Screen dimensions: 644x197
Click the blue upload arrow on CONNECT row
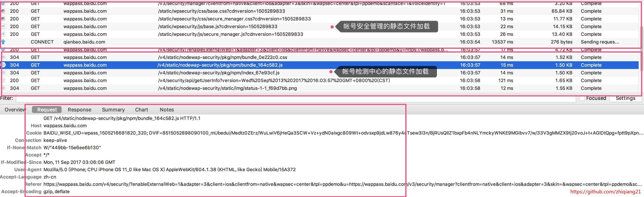3,42
